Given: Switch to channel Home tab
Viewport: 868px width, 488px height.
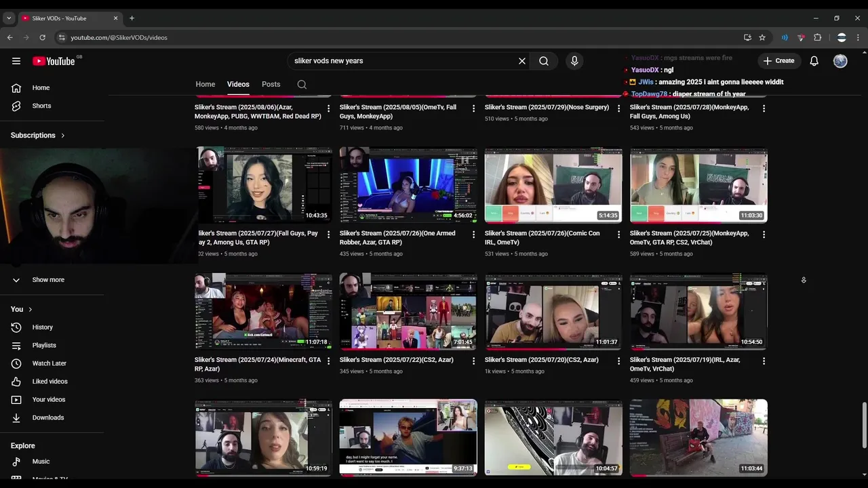Looking at the screenshot, I should click(205, 84).
